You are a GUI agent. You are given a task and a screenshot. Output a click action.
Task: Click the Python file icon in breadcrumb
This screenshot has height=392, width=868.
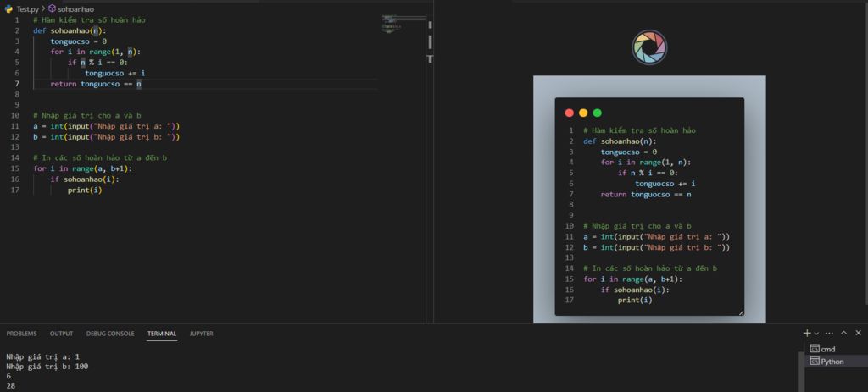(x=9, y=8)
